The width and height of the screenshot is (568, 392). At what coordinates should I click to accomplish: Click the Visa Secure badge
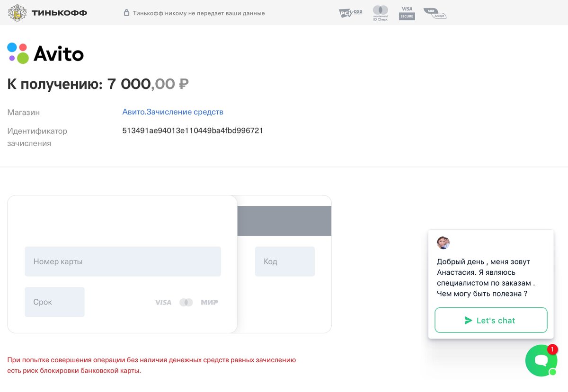click(407, 13)
